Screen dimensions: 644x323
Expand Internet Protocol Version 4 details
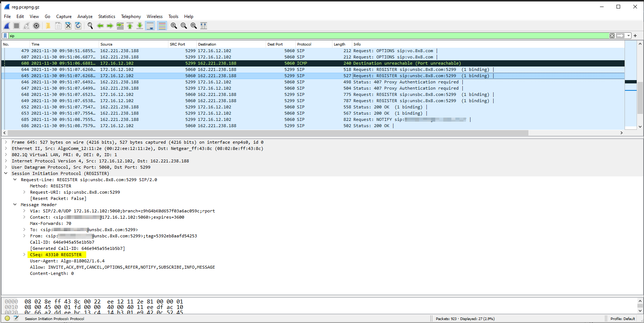click(x=6, y=161)
